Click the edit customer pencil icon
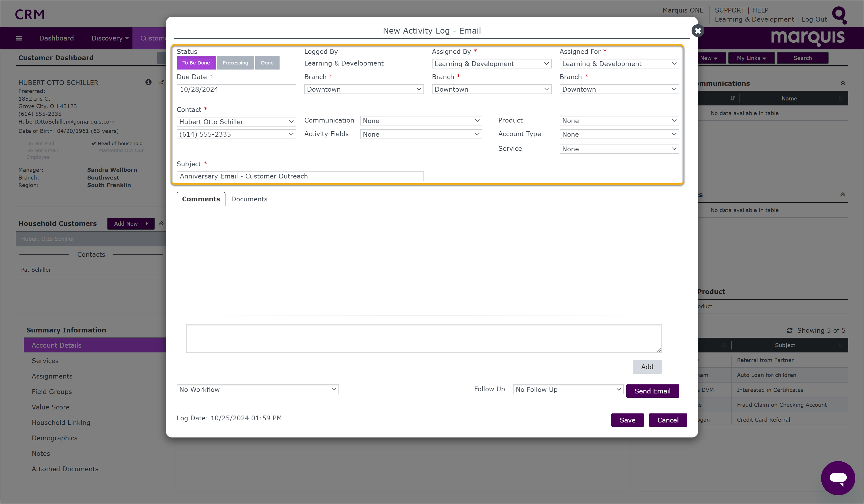This screenshot has height=504, width=864. coord(161,82)
